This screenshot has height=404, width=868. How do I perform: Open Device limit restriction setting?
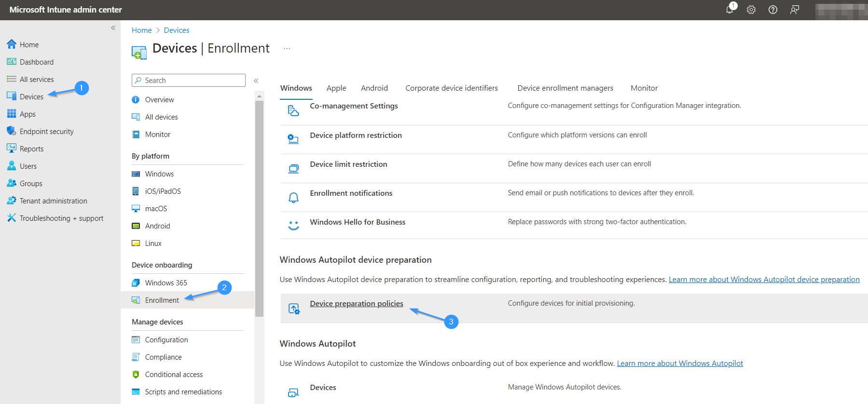click(x=348, y=164)
